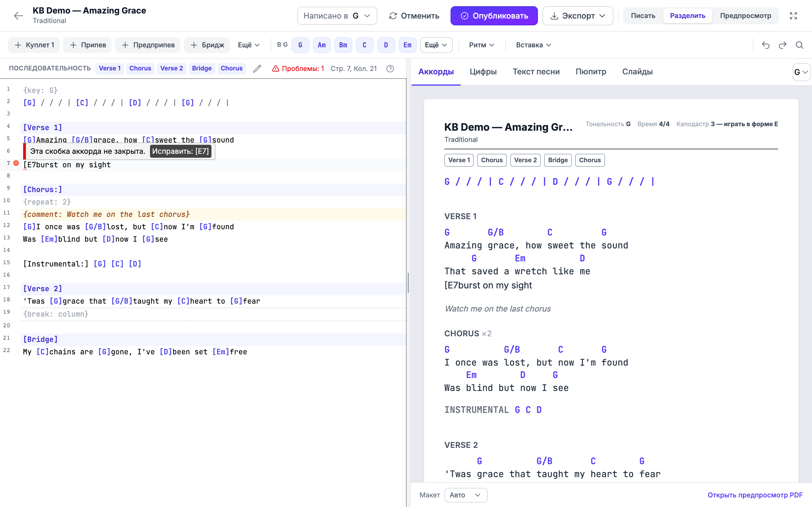Viewport: 812px width, 507px height.
Task: Click the red error marker on line 7
Action: (16, 163)
